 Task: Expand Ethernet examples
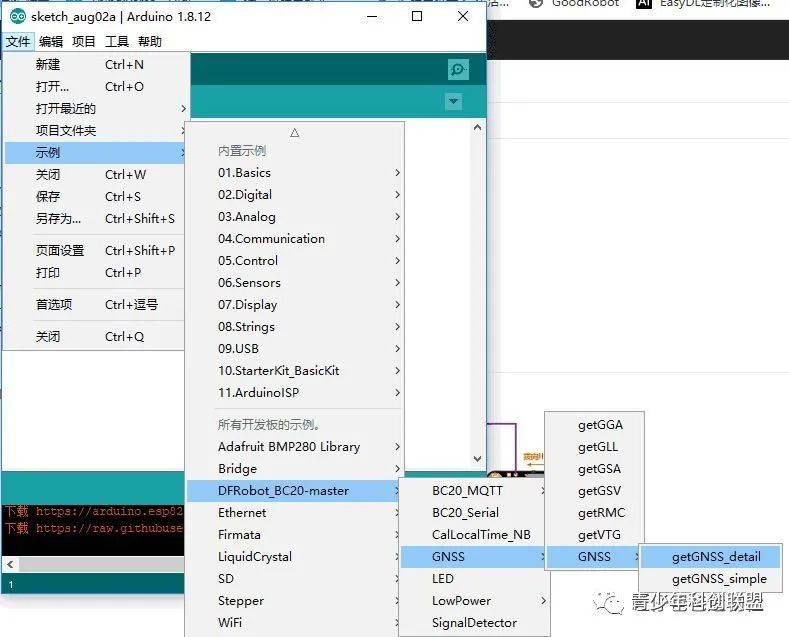[x=295, y=513]
